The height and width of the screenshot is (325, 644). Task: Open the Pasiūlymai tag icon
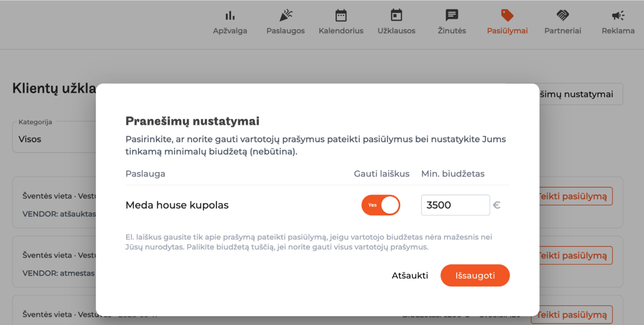click(507, 16)
